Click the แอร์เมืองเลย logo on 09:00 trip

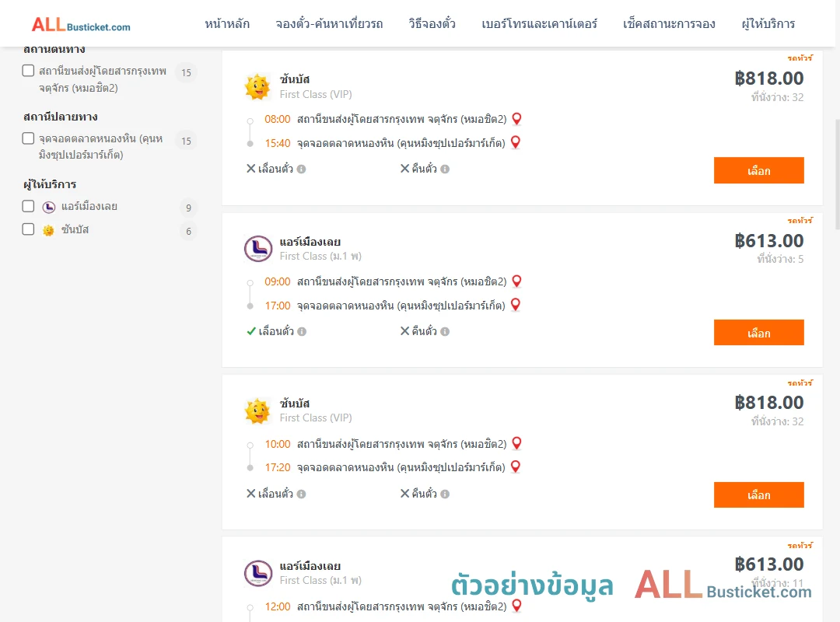(x=258, y=249)
